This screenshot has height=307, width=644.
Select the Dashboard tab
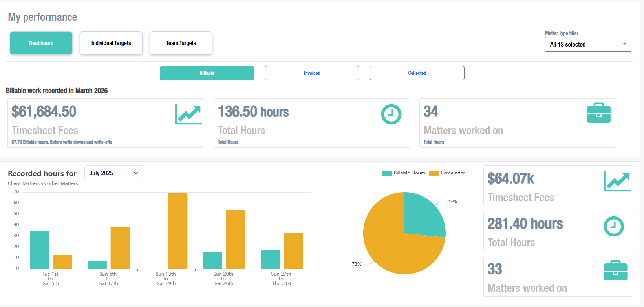click(41, 43)
